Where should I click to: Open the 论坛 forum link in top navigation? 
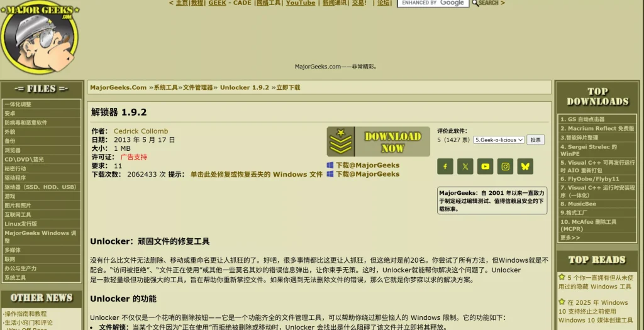(383, 3)
